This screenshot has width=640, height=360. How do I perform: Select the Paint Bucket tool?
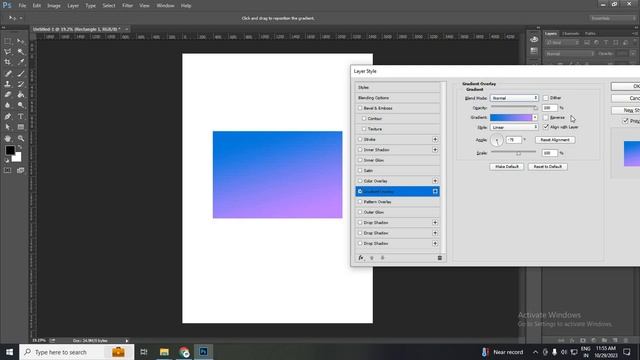click(x=20, y=95)
